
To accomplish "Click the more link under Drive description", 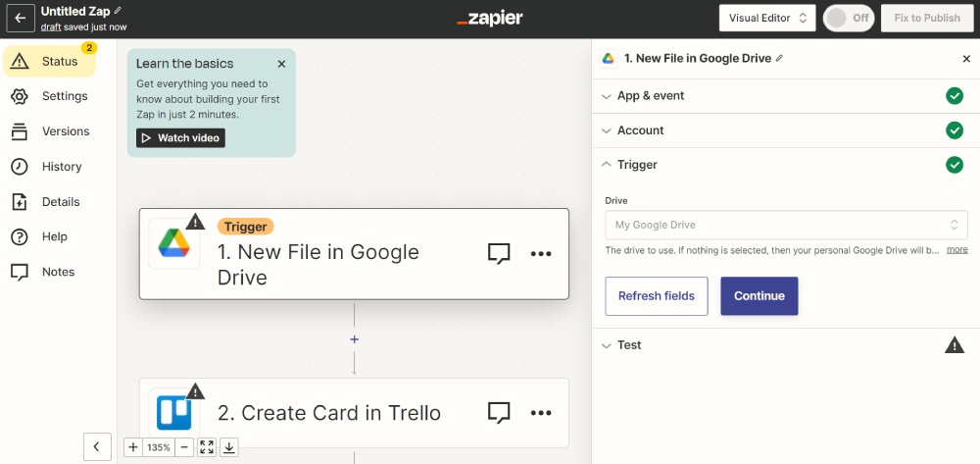I will coord(956,249).
